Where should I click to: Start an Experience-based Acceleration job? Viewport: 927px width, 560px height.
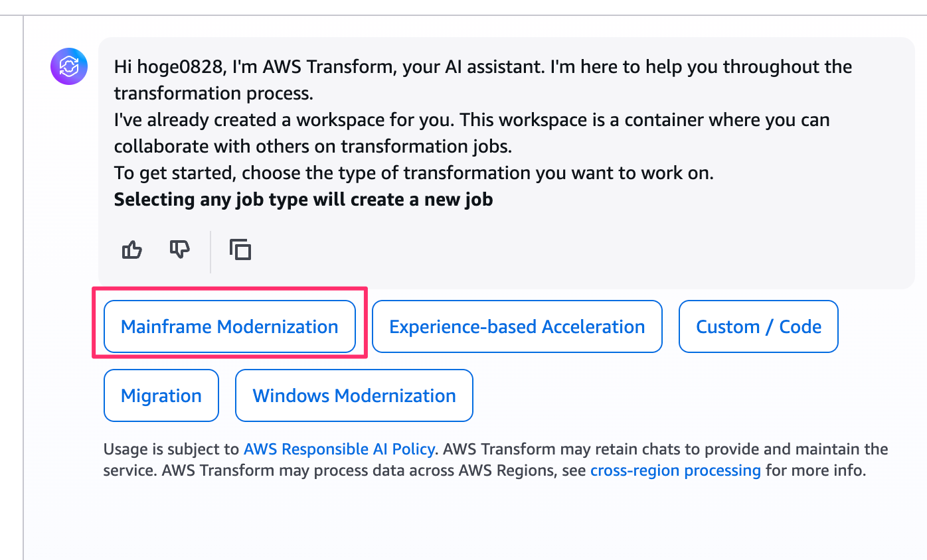(x=517, y=326)
